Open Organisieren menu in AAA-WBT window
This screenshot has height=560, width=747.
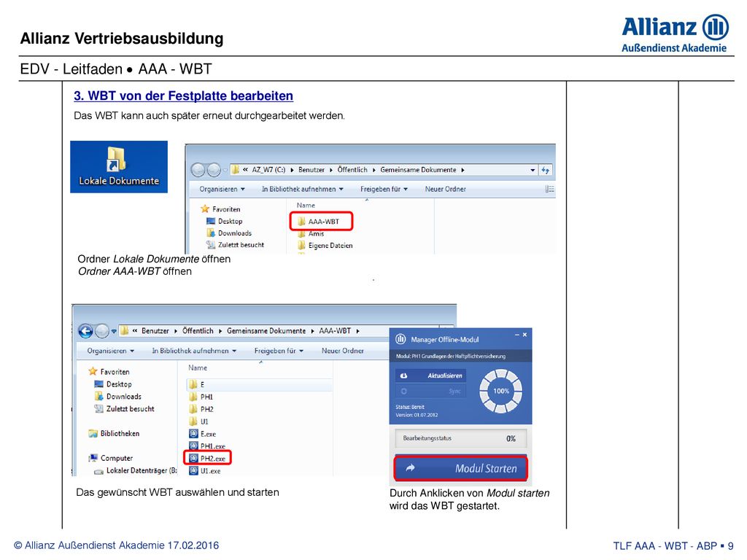[111, 351]
